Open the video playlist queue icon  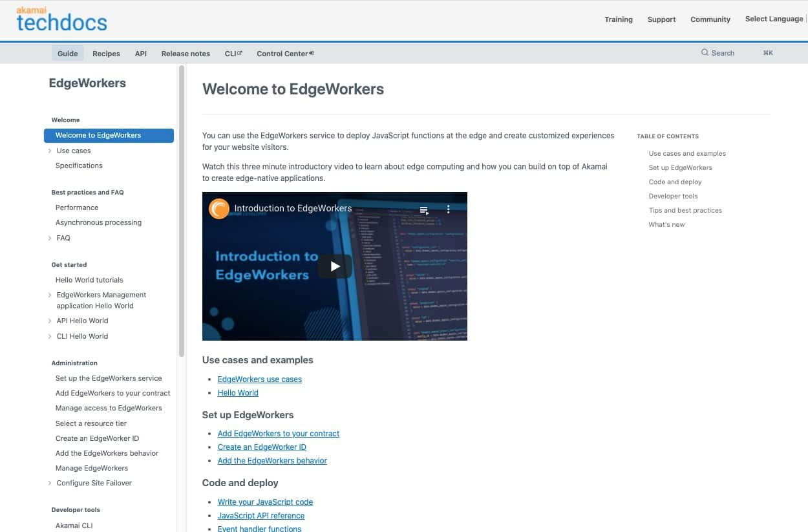click(424, 209)
